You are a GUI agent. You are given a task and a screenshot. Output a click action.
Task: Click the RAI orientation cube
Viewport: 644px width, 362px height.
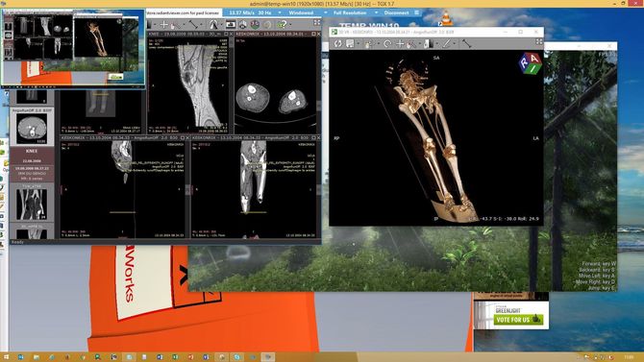click(530, 63)
